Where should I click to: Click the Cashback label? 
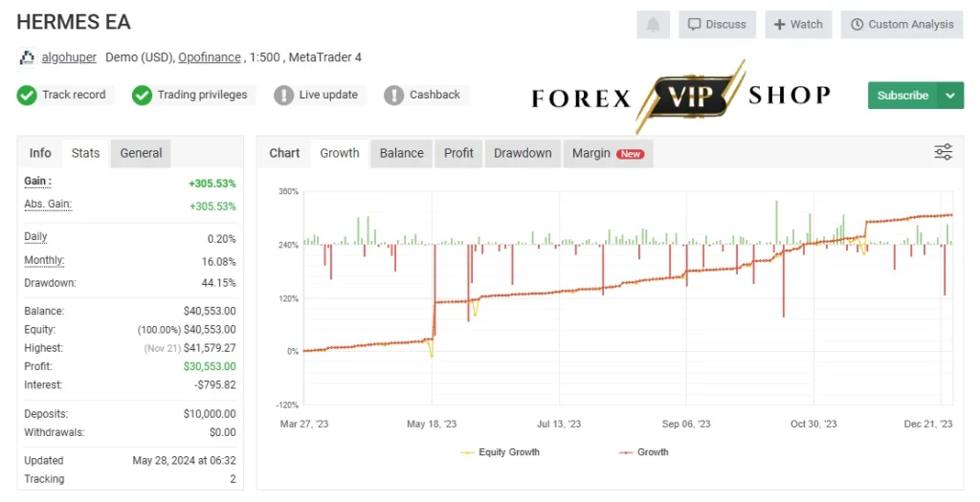pyautogui.click(x=434, y=95)
